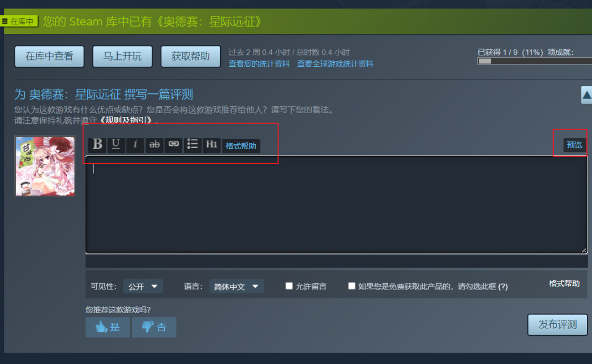Open the 简体中文 language dropdown
This screenshot has height=364, width=592.
(x=237, y=287)
